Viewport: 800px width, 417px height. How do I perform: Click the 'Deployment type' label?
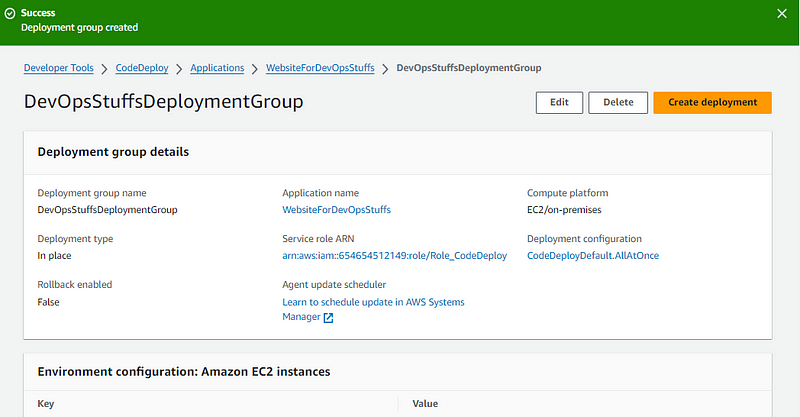coord(76,239)
